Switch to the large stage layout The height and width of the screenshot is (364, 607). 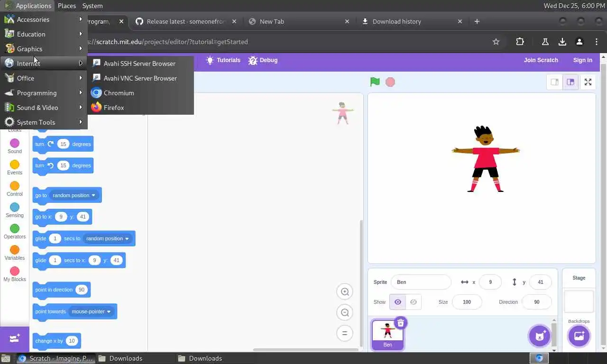point(570,82)
